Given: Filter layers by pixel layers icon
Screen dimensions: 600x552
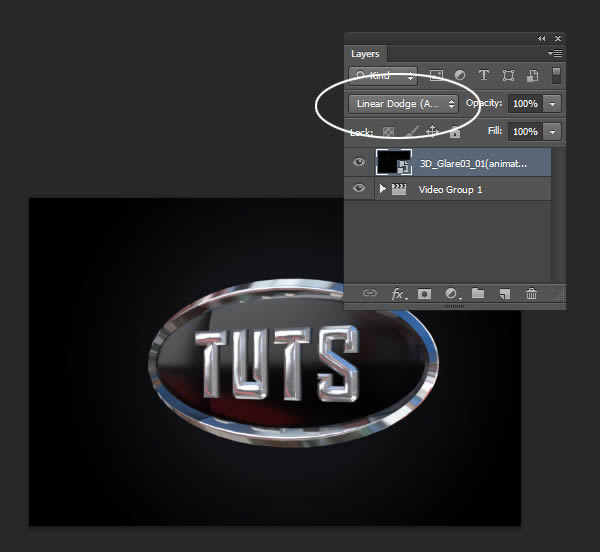Looking at the screenshot, I should click(437, 75).
